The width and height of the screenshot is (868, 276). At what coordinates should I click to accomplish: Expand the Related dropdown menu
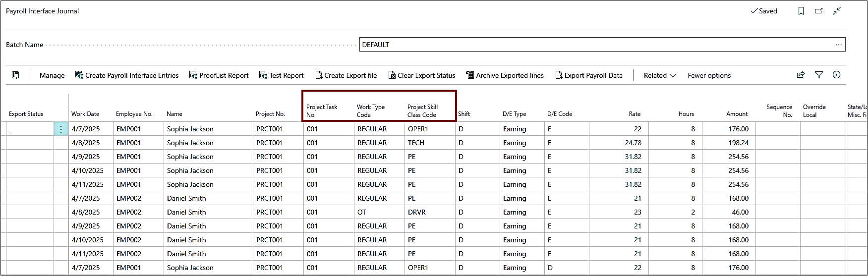click(660, 75)
